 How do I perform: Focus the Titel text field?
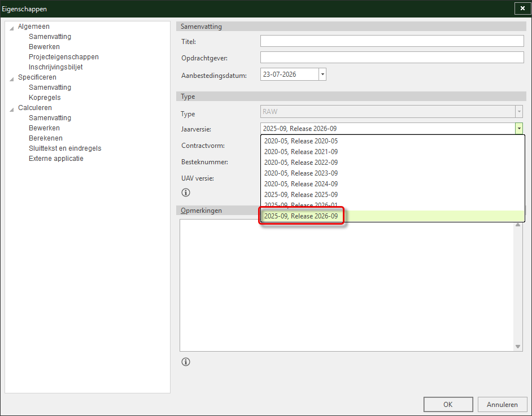point(392,41)
